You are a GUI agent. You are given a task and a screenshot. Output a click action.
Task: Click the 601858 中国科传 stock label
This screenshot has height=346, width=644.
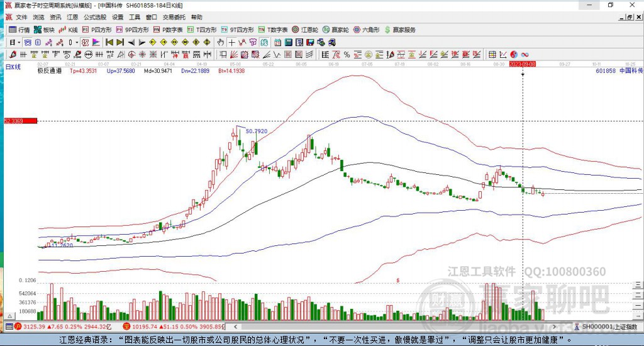coord(619,70)
